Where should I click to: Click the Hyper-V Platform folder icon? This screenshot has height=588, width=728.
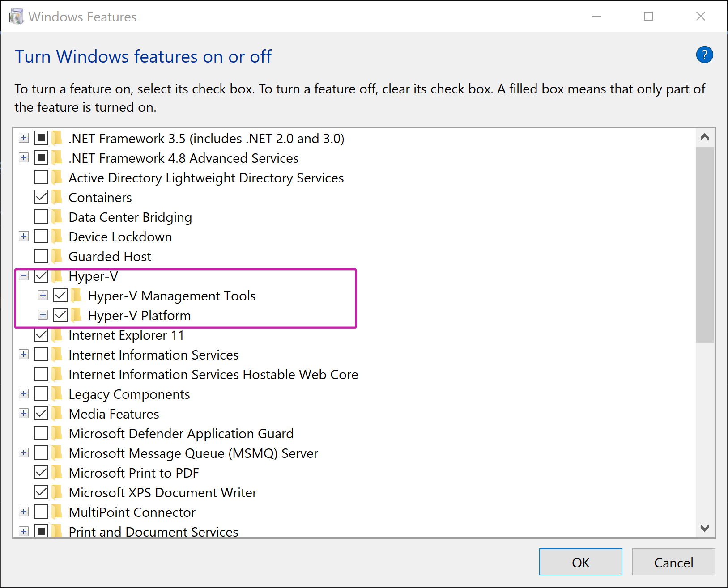(x=77, y=315)
